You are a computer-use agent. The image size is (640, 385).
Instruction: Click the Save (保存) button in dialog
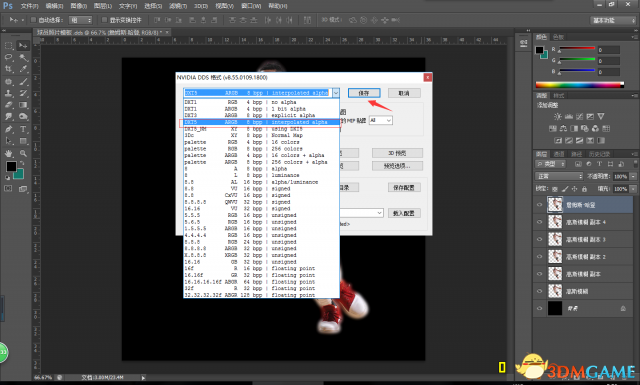364,93
